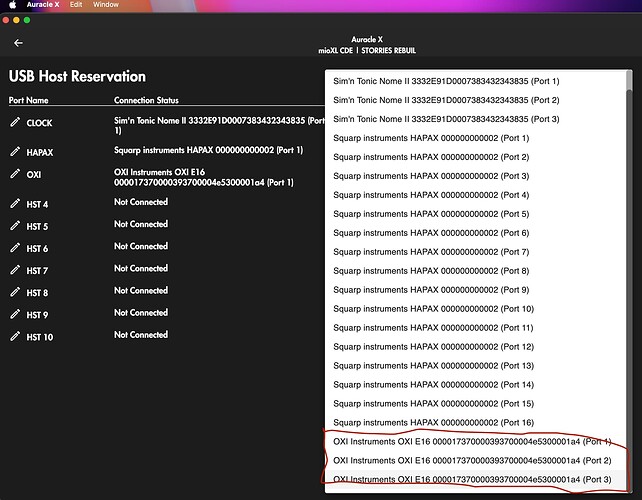This screenshot has height=500, width=642.
Task: Edit the HST 8 port name pencil
Action: 15,292
